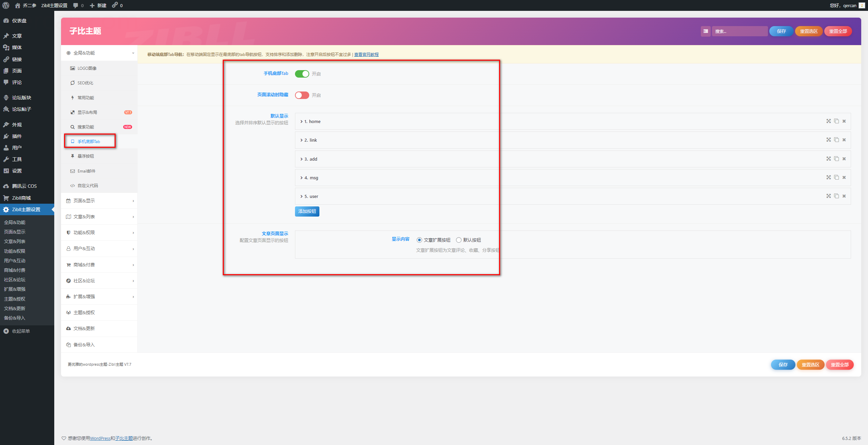Click the comments bubble icon in admin bar
The height and width of the screenshot is (445, 868).
tap(76, 5)
